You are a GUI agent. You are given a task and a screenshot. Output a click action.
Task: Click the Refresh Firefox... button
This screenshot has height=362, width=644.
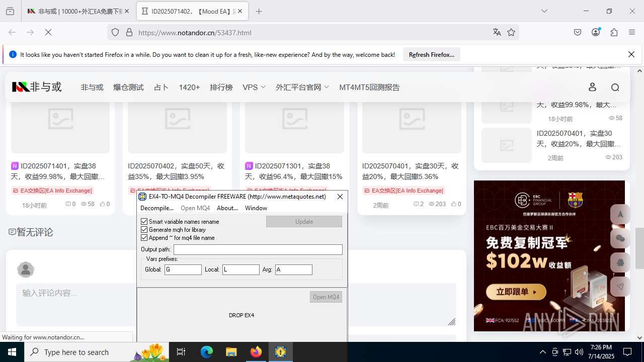432,54
